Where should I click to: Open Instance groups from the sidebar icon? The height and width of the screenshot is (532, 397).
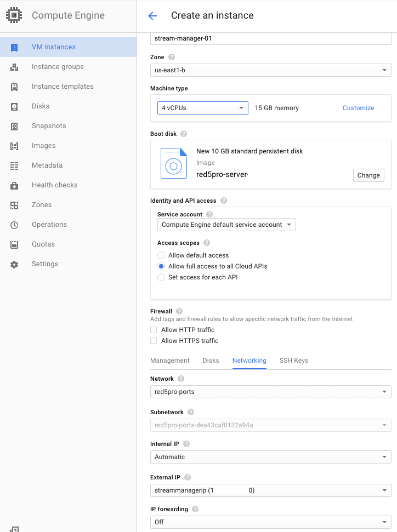pyautogui.click(x=14, y=67)
